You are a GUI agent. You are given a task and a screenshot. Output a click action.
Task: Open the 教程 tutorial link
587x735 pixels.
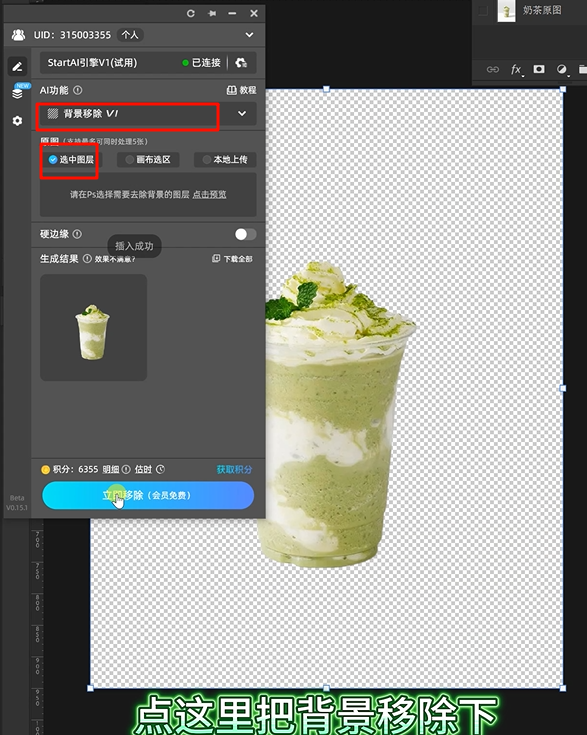[x=241, y=90]
